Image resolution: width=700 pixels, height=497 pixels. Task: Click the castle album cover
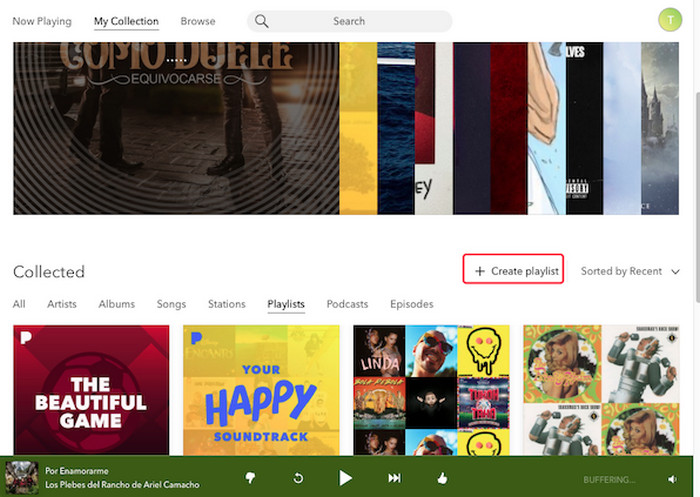660,128
